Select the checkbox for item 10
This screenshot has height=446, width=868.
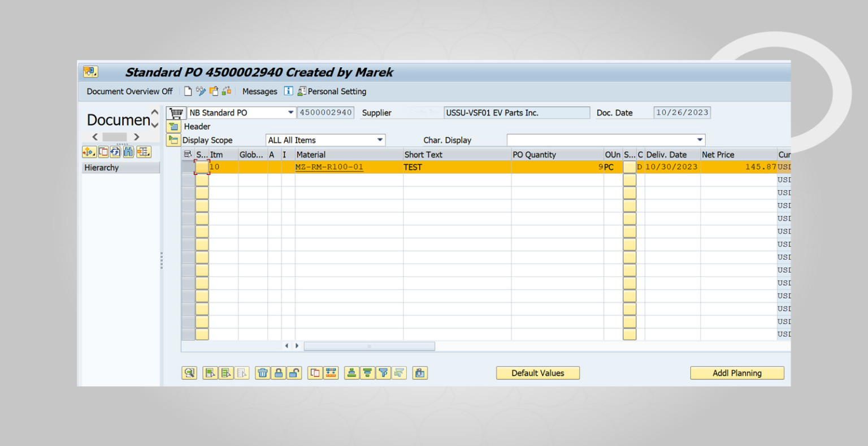coord(202,167)
